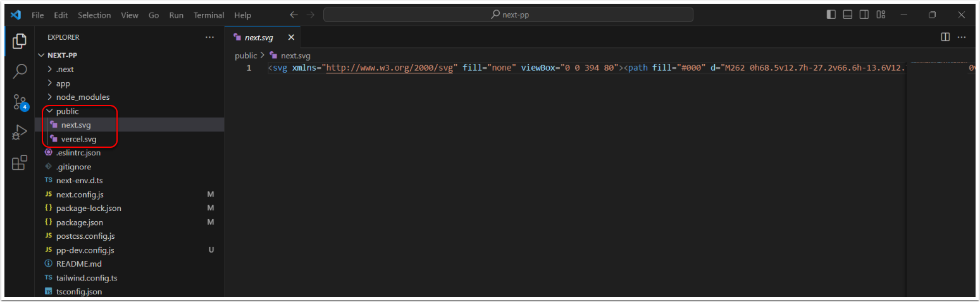Open the Run and Debug view
This screenshot has width=980, height=302.
[19, 132]
